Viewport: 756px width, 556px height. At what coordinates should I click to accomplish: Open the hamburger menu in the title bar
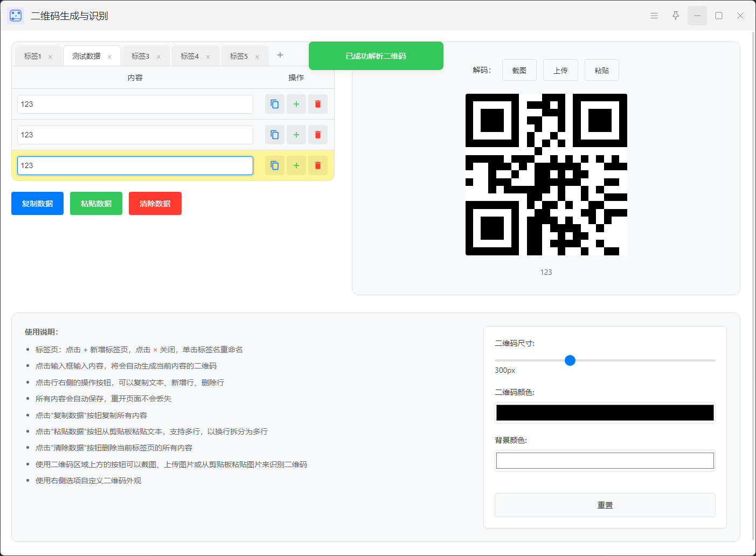[654, 16]
